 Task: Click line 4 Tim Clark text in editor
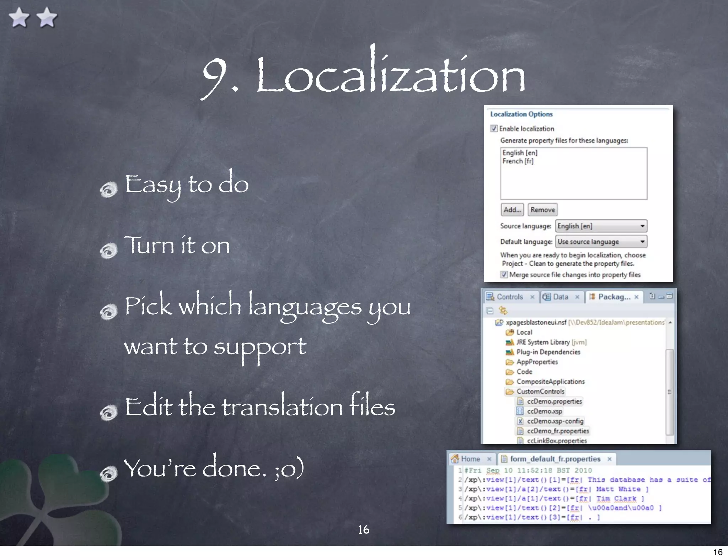click(x=616, y=499)
